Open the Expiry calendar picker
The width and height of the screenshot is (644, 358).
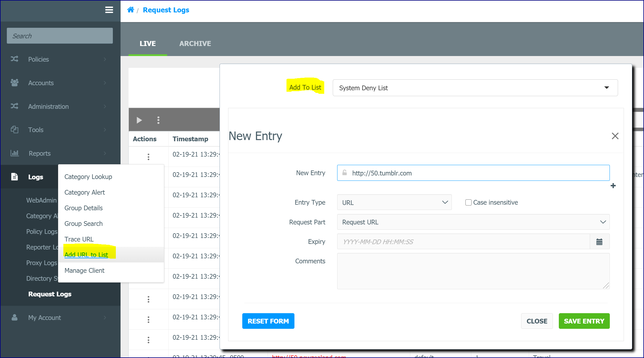[x=599, y=242]
